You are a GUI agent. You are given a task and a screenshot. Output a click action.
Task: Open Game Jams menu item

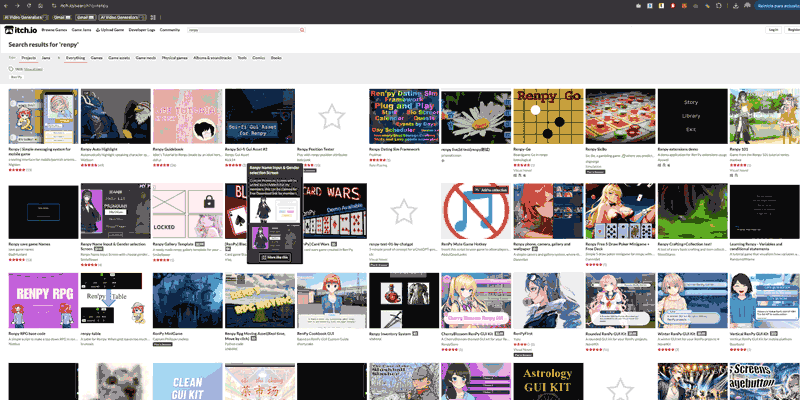coord(81,30)
